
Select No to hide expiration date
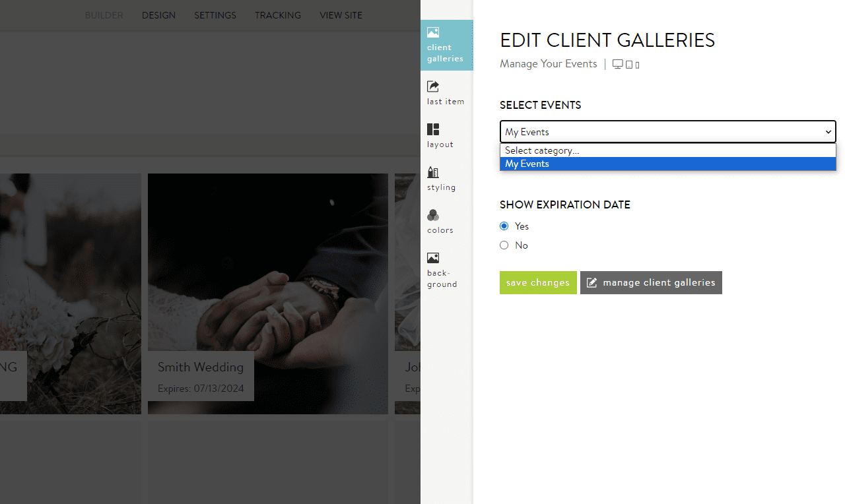504,245
